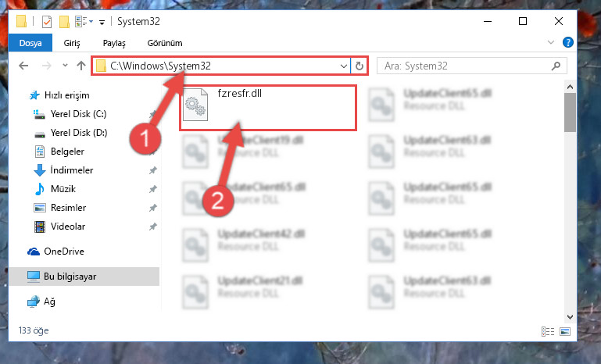Screen dimensions: 601x364
Task: Switch to large icons view layout
Action: click(565, 331)
